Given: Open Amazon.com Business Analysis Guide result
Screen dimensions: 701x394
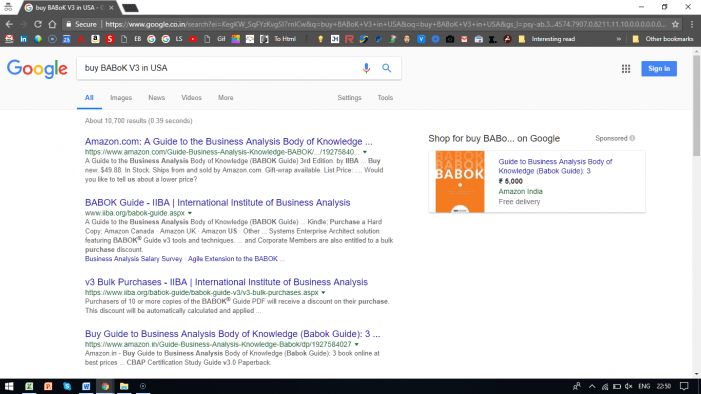Looking at the screenshot, I should click(228, 141).
